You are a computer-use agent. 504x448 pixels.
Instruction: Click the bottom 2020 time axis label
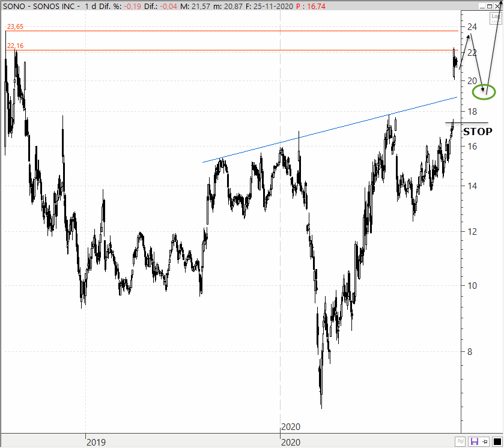(291, 442)
